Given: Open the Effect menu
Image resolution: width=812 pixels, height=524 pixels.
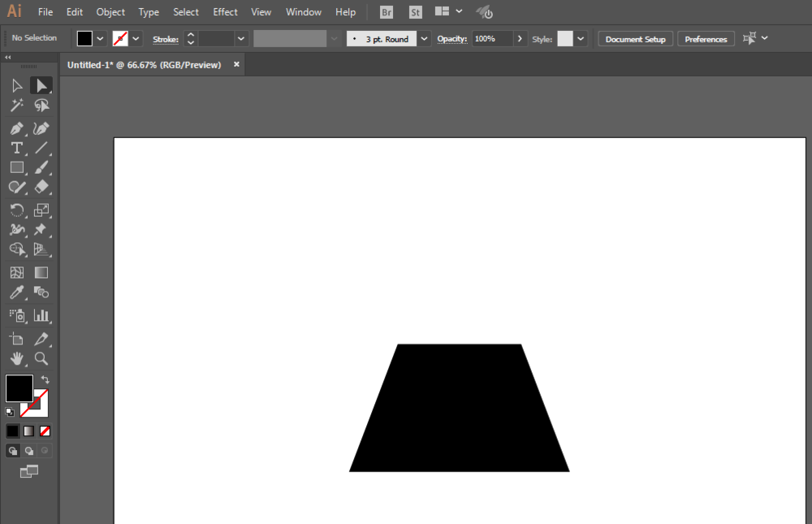Looking at the screenshot, I should 225,12.
